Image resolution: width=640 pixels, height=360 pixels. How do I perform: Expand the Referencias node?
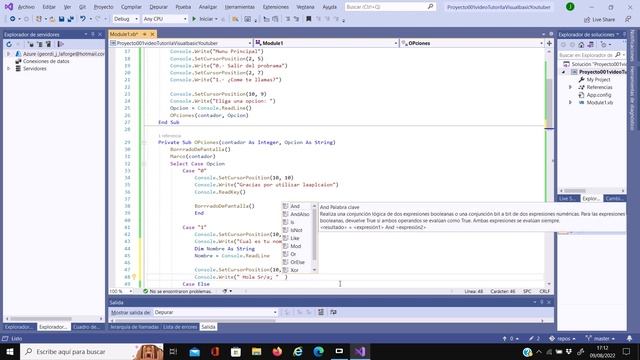coord(571,87)
